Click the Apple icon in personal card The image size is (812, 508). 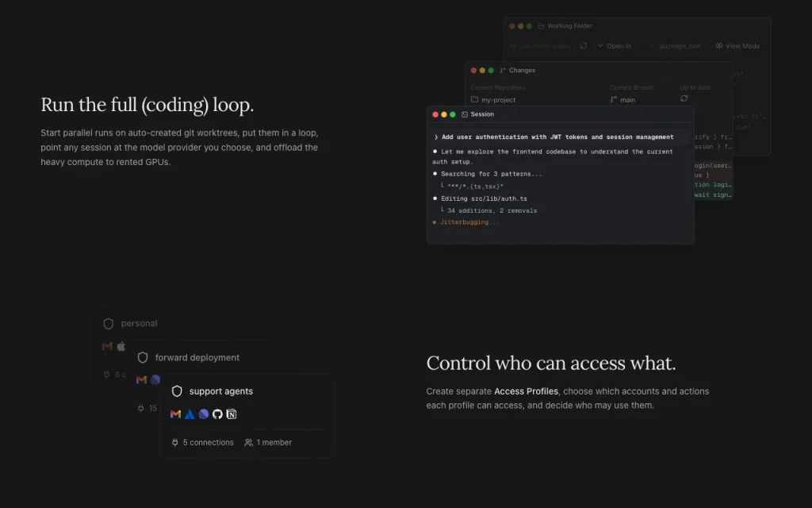[121, 346]
